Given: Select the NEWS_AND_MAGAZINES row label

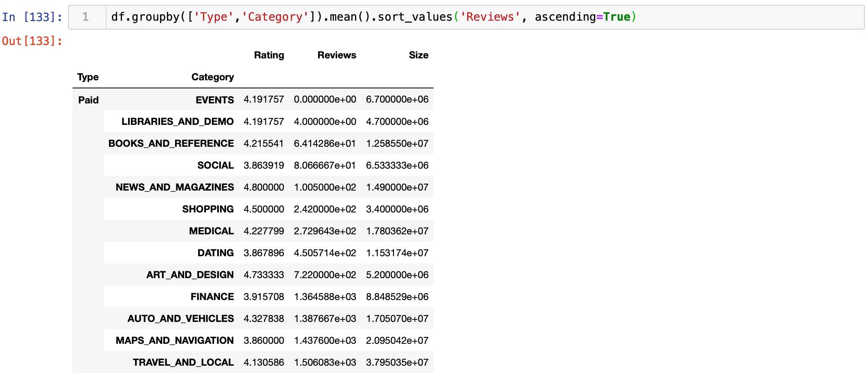Looking at the screenshot, I should pos(175,187).
